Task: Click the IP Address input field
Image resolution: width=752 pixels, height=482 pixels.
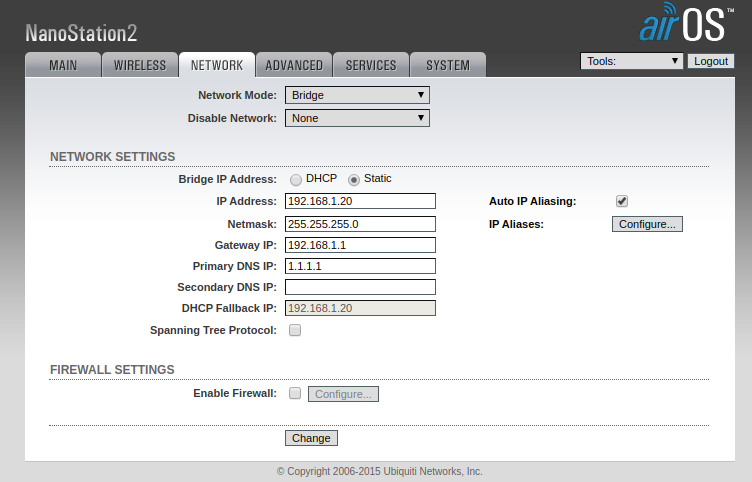Action: [x=360, y=201]
